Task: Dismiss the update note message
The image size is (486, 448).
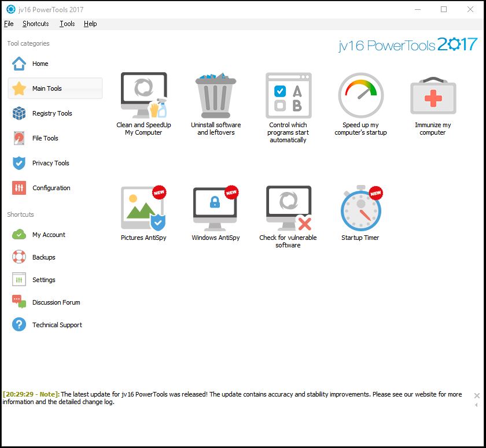Action: coord(477,395)
